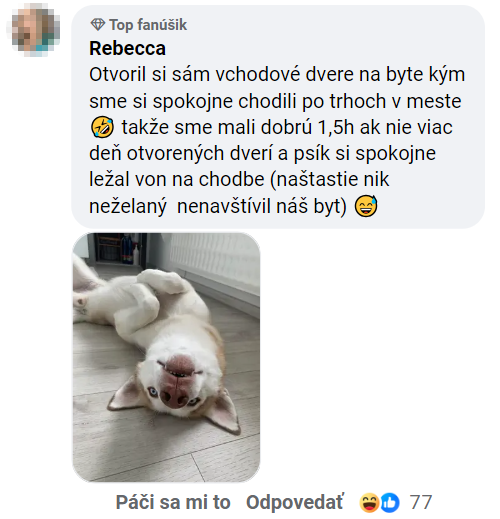Open the commenter's blurred profile picture
This screenshot has width=500, height=519.
[36, 30]
